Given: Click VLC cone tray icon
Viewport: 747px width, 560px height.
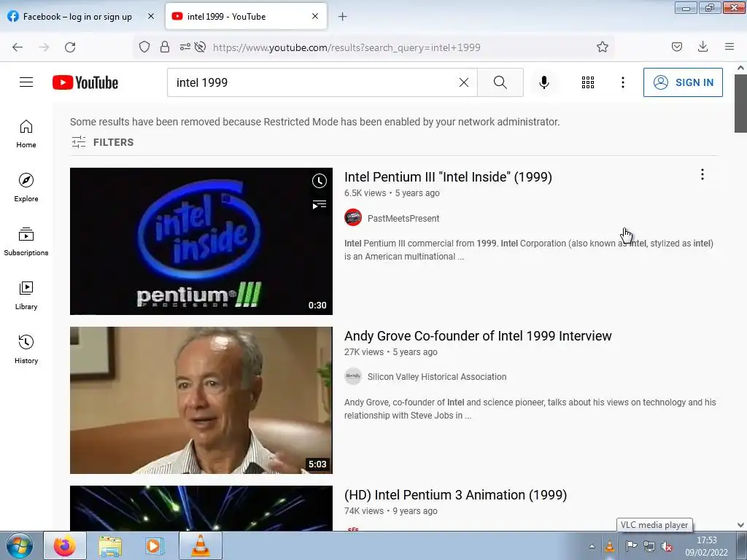Looking at the screenshot, I should click(x=609, y=546).
